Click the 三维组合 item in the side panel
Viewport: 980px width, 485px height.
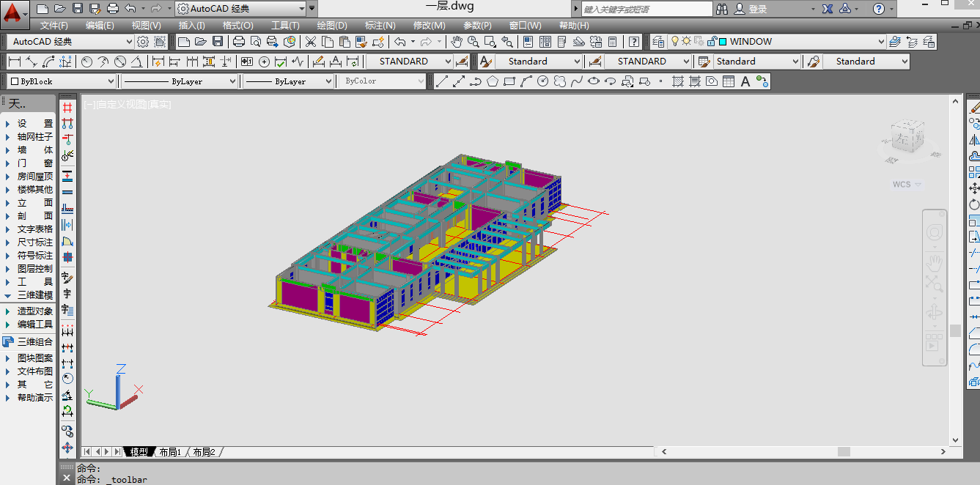(34, 341)
